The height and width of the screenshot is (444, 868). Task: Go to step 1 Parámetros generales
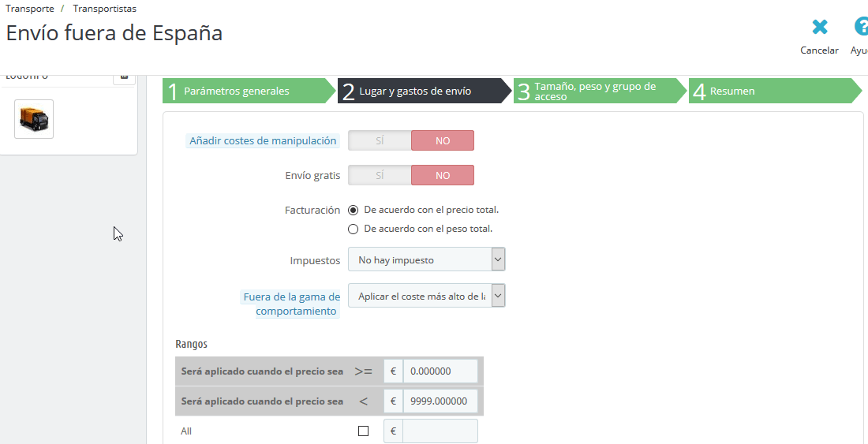[x=249, y=91]
